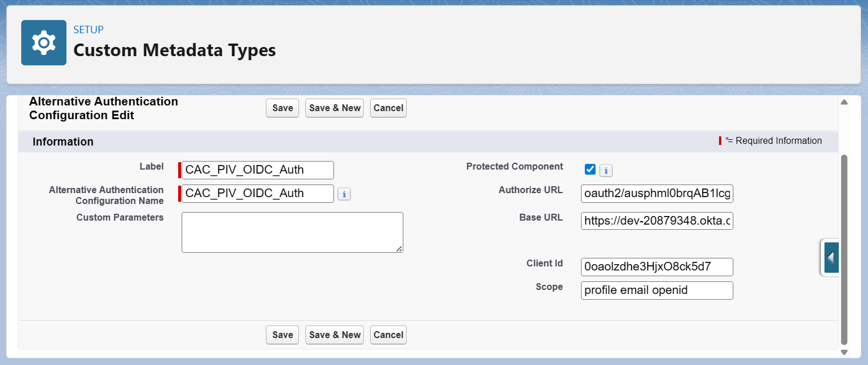Click the Base URL input field
The image size is (868, 365).
657,221
